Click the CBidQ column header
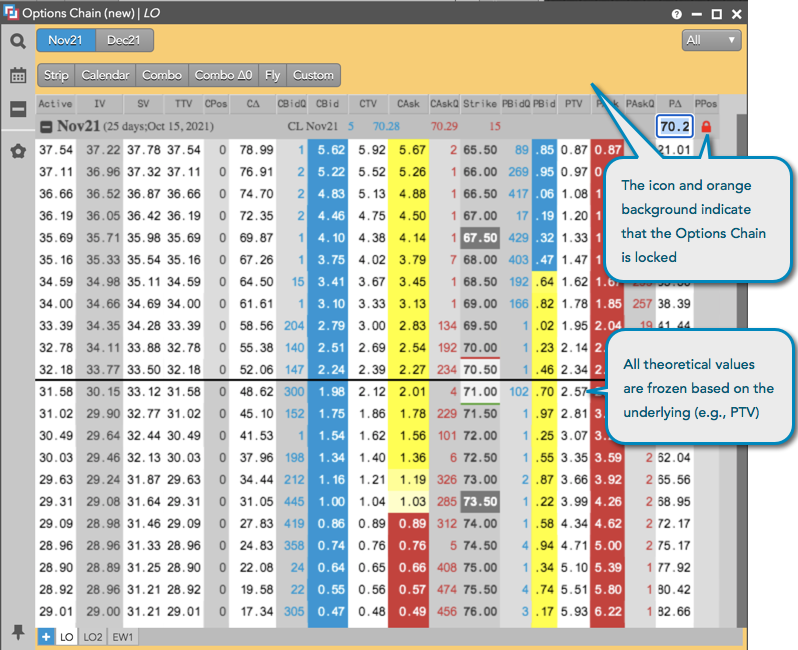Image resolution: width=798 pixels, height=650 pixels. pyautogui.click(x=292, y=104)
